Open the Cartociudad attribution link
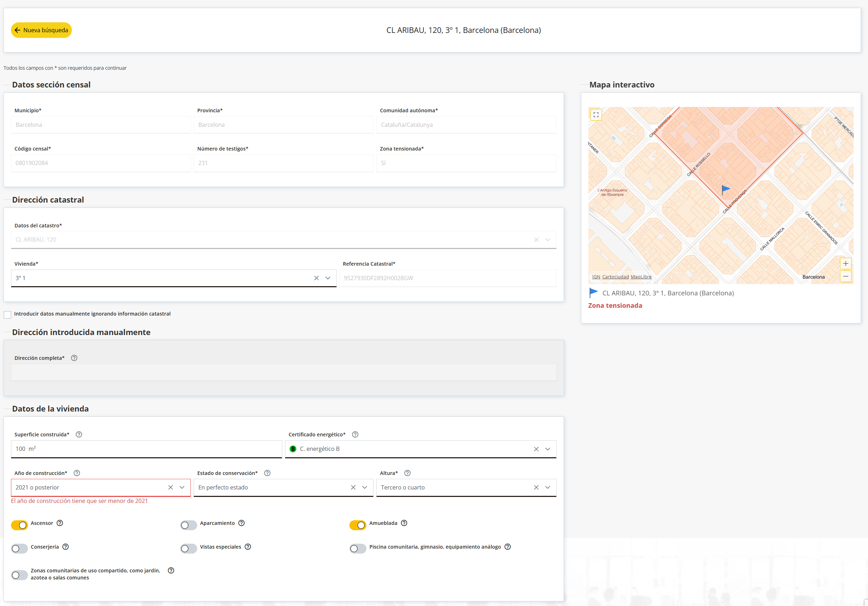The width and height of the screenshot is (868, 606). 615,277
